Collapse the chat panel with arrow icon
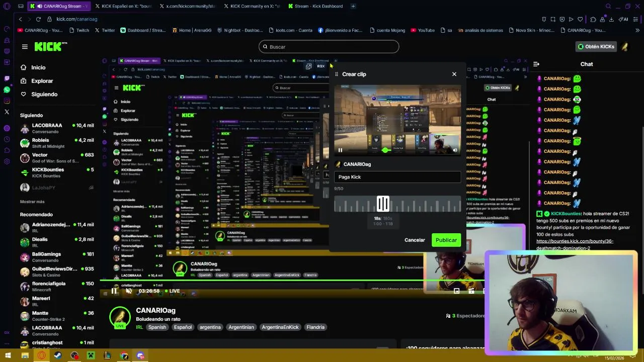The width and height of the screenshot is (644, 362). [536, 64]
